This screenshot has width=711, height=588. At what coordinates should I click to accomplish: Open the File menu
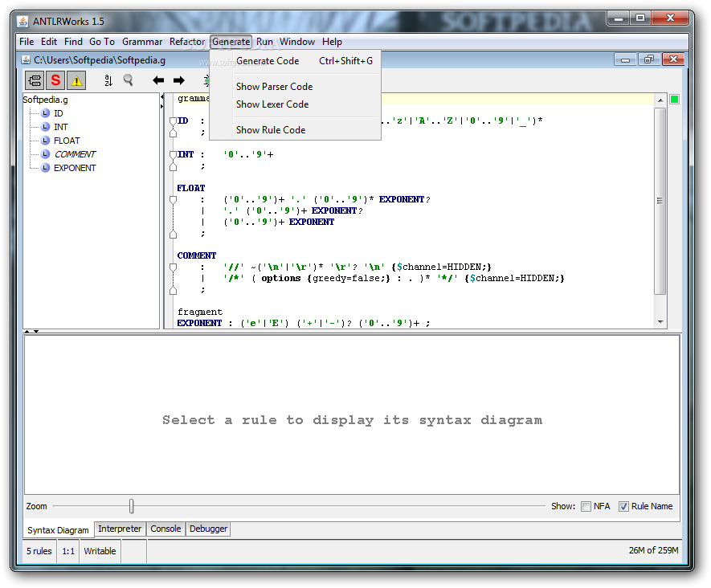click(x=27, y=42)
